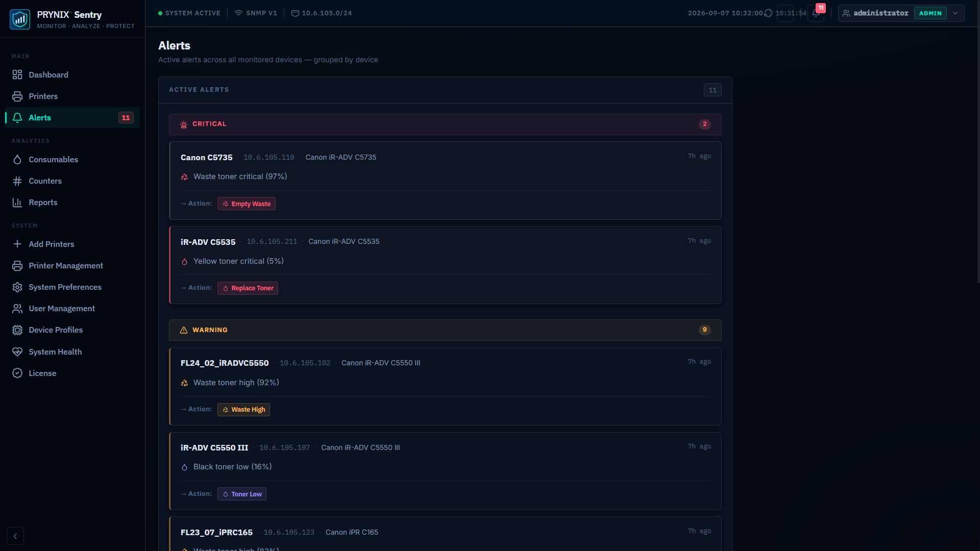The height and width of the screenshot is (551, 980).
Task: Click the SYSTEM ACTIVE status indicator
Action: (x=189, y=13)
